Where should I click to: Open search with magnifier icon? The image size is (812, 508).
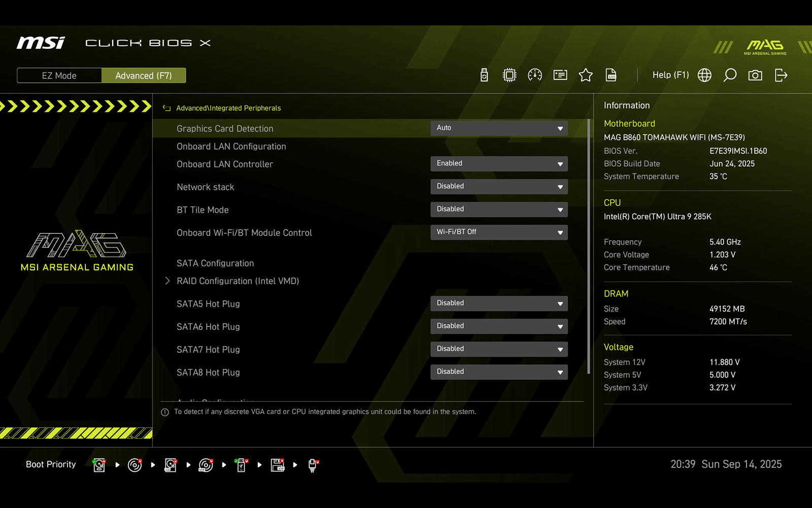730,75
